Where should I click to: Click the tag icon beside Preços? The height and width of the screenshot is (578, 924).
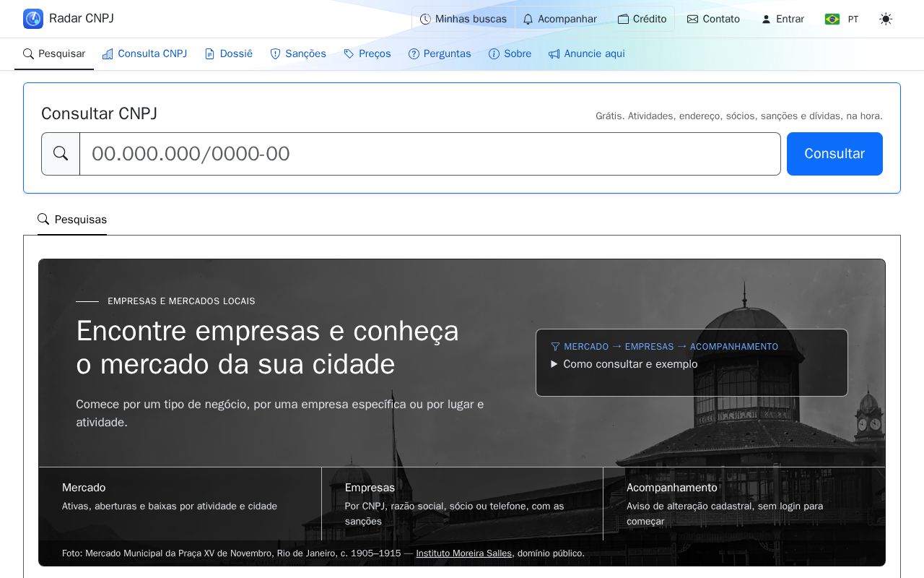pyautogui.click(x=349, y=54)
